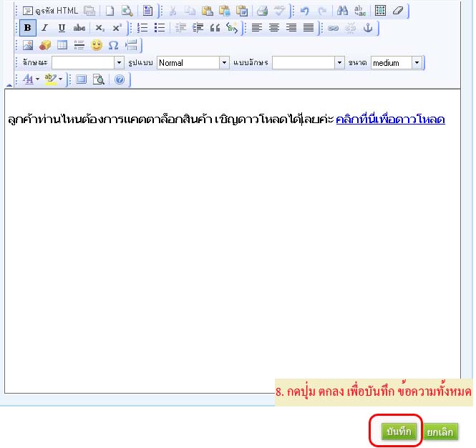Open document properties icon

89,11
